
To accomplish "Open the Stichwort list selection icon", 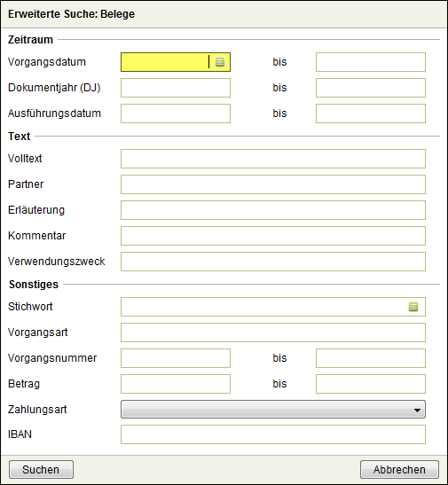I will point(413,307).
